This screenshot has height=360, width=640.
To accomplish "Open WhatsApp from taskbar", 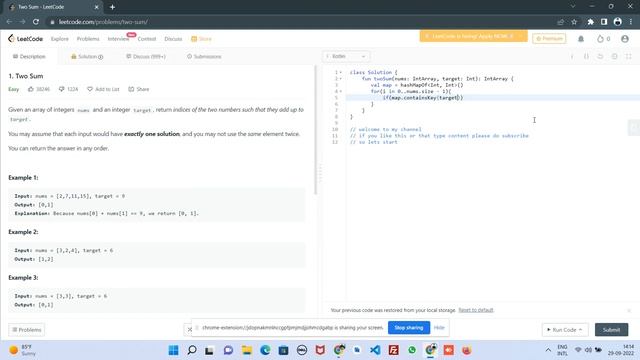I will [412, 350].
